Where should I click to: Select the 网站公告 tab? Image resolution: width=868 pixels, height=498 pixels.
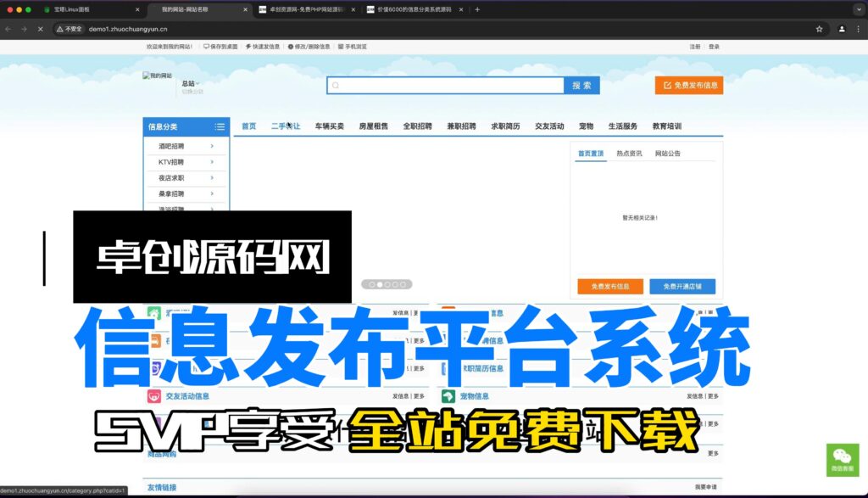pos(668,154)
